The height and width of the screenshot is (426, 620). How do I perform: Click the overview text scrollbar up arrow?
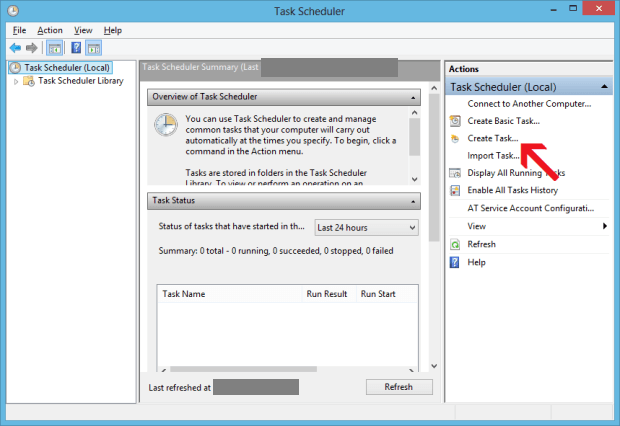click(x=414, y=113)
